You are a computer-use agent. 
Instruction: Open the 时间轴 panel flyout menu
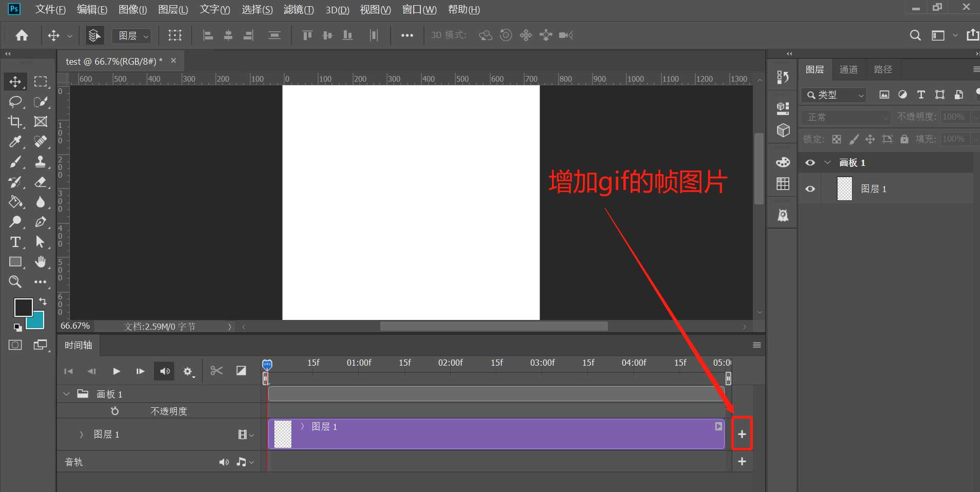[756, 345]
